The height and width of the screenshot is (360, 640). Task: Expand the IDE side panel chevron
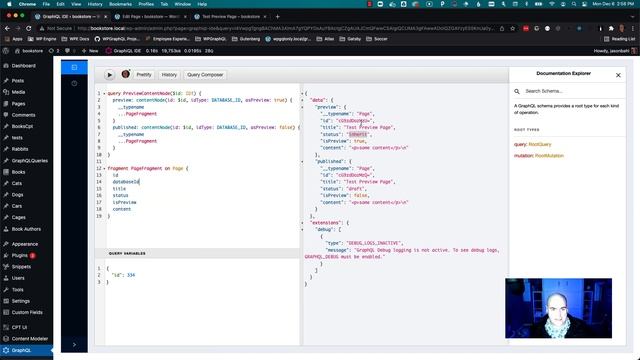click(x=74, y=344)
